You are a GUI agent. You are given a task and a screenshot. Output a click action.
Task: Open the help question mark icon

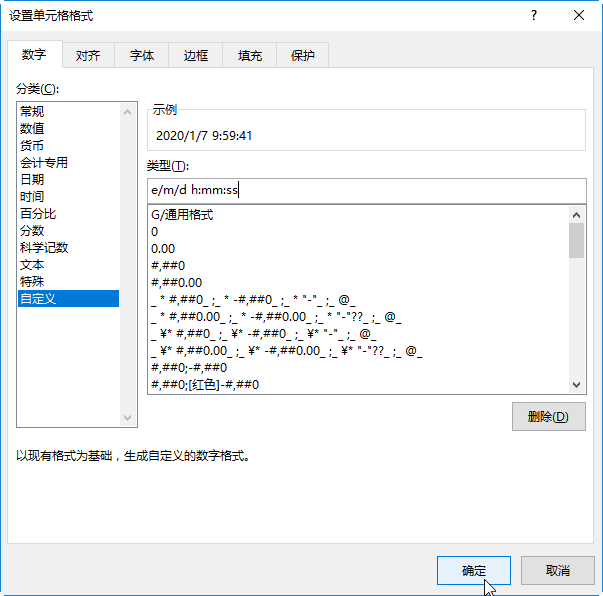[x=534, y=15]
